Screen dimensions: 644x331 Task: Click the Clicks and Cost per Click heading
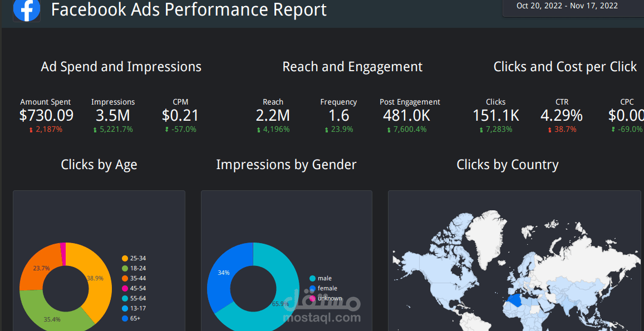click(x=565, y=67)
